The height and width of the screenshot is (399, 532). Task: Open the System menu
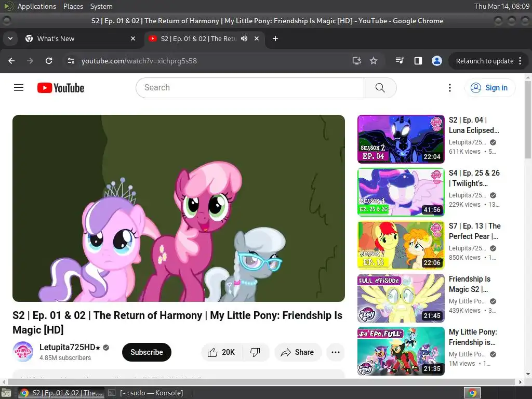point(101,6)
